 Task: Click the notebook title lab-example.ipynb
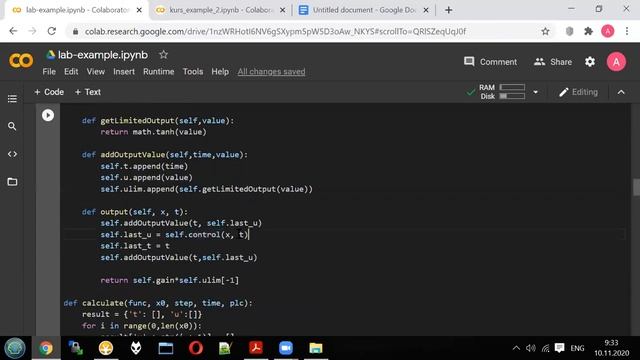103,55
